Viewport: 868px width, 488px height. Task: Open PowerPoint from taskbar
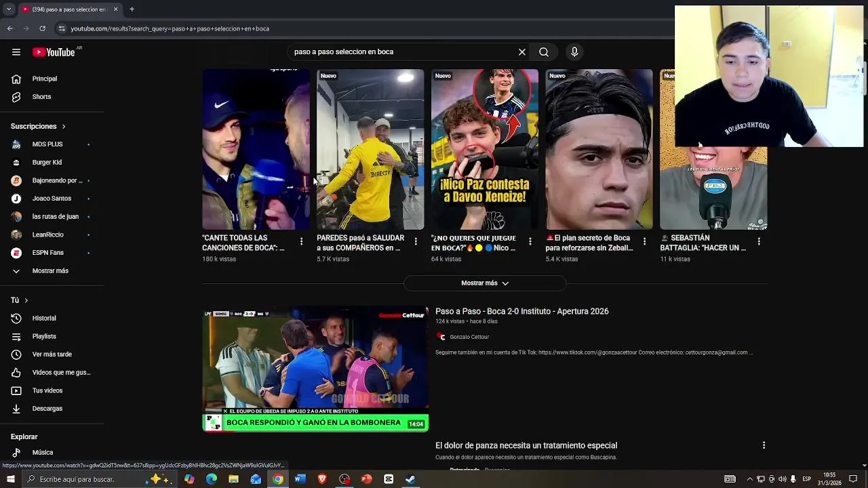pos(366,479)
